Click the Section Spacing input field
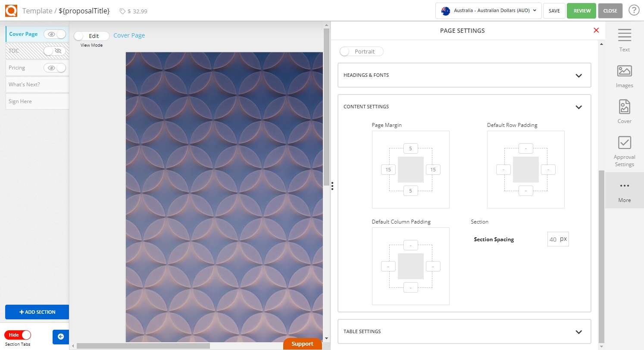The width and height of the screenshot is (644, 350). [x=553, y=240]
